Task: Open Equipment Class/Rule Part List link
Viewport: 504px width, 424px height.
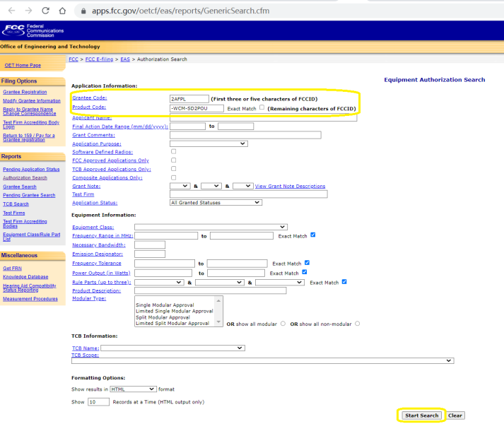Action: 32,237
